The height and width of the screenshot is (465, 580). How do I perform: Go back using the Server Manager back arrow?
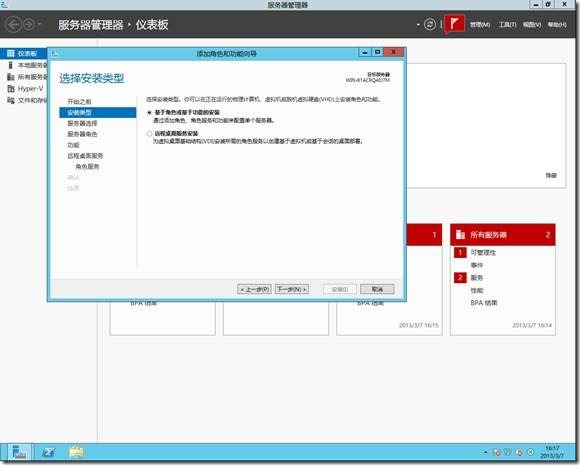(x=13, y=25)
